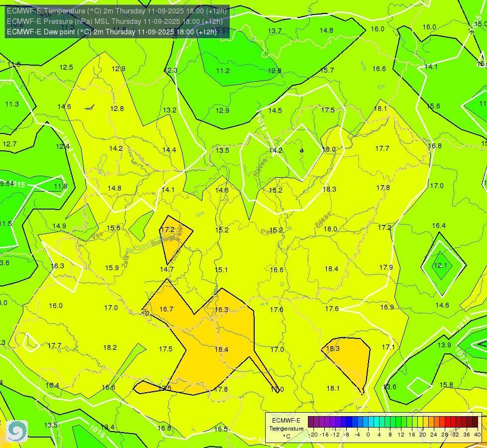Click the 11.2 temperature value
This screenshot has height=448, width=487.
tap(223, 71)
